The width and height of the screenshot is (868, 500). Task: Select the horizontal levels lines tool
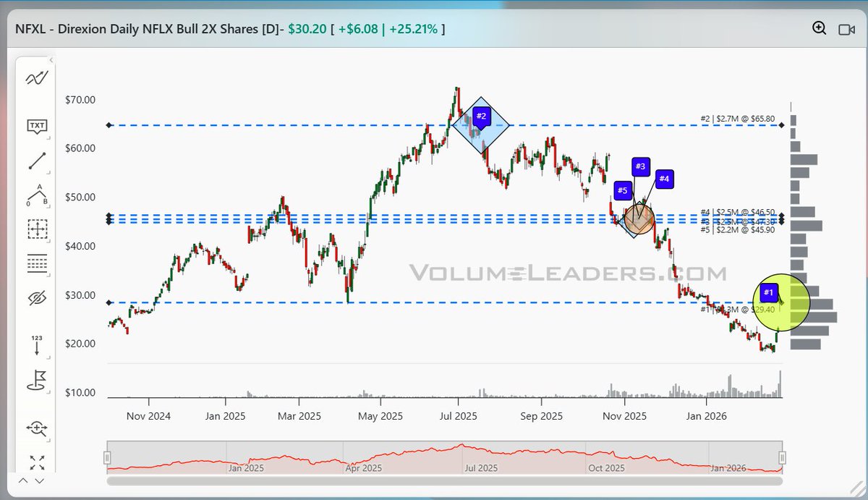click(x=37, y=263)
